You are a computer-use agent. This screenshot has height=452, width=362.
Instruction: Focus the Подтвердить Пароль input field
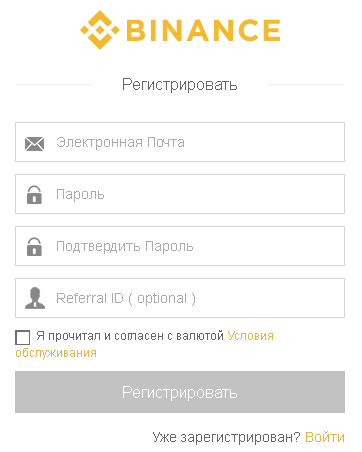(180, 246)
